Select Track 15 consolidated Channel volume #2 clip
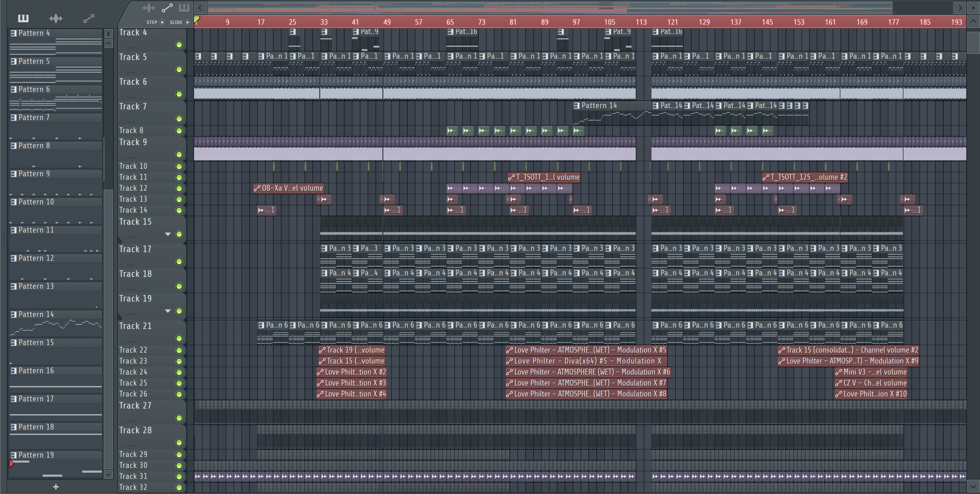This screenshot has height=494, width=980. [x=848, y=350]
